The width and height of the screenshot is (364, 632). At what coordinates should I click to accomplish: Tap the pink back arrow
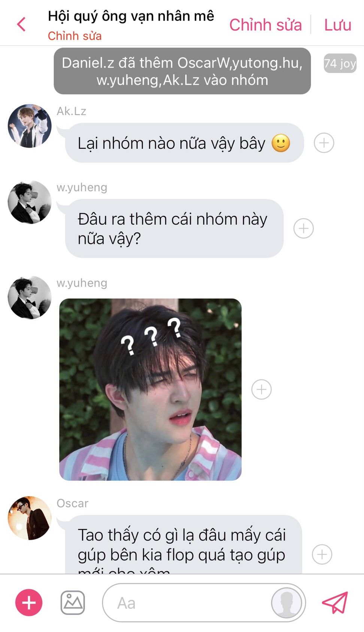tap(21, 25)
